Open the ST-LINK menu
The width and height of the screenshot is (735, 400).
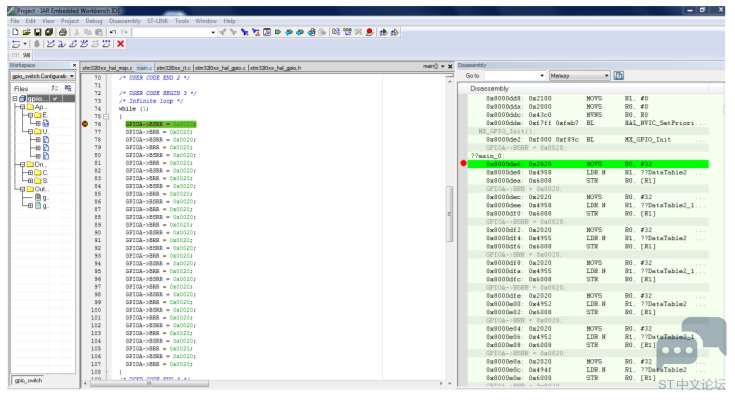tap(158, 21)
